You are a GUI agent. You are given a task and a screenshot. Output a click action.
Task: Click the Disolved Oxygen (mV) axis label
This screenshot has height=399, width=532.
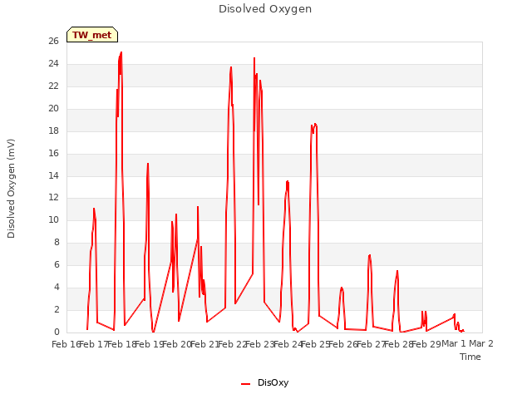tap(11, 189)
